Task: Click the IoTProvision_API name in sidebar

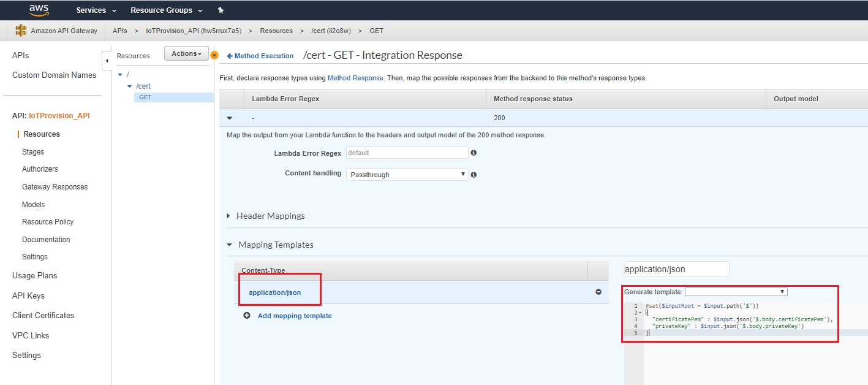Action: pos(59,116)
